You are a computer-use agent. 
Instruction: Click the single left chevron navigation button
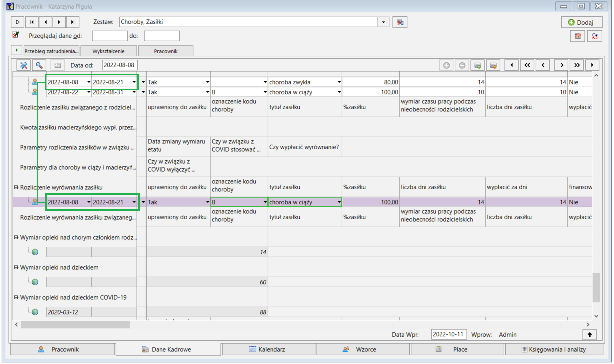pyautogui.click(x=543, y=65)
